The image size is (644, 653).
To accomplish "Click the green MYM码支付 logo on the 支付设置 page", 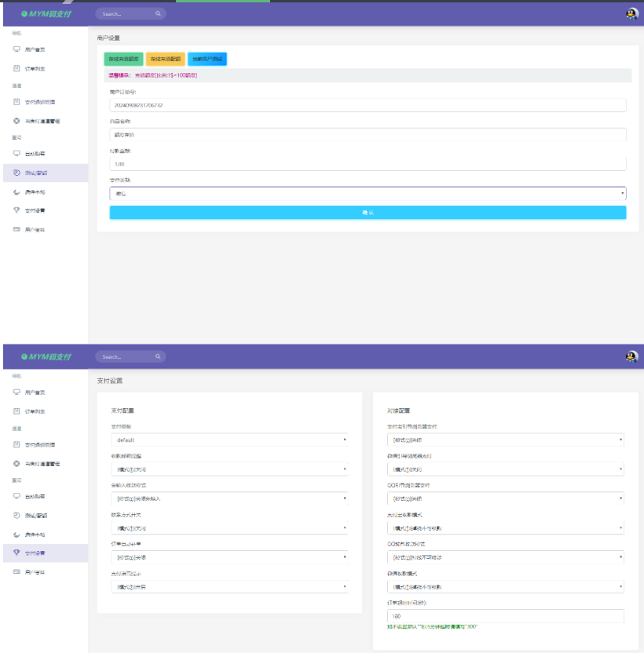I will point(46,356).
